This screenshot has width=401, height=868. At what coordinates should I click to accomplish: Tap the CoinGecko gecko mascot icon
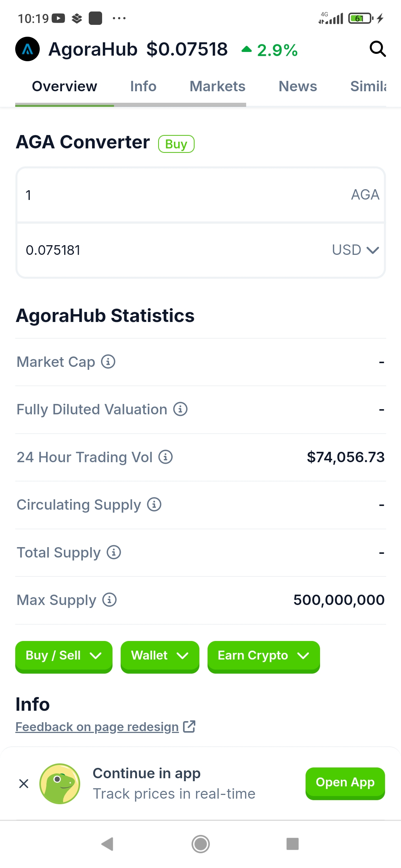[60, 783]
